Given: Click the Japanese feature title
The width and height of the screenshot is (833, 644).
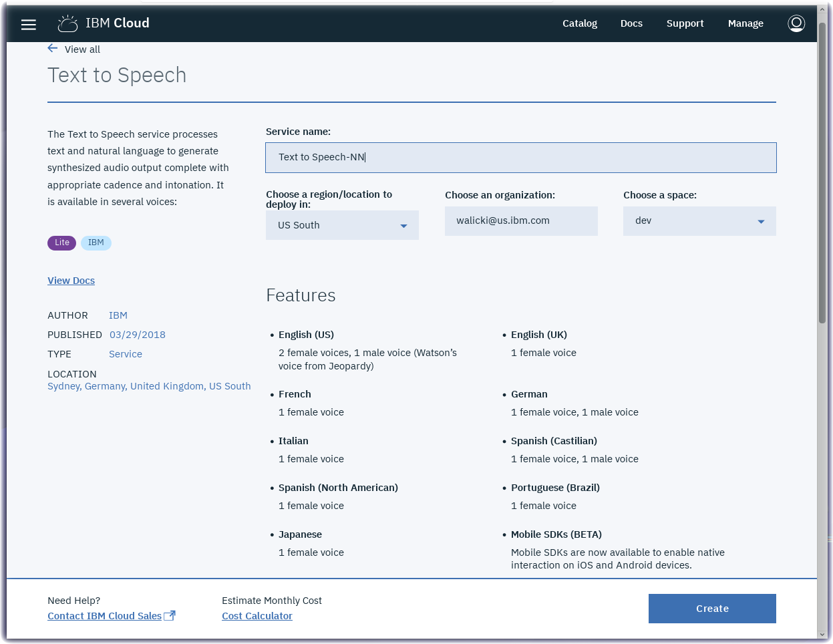Looking at the screenshot, I should point(300,534).
